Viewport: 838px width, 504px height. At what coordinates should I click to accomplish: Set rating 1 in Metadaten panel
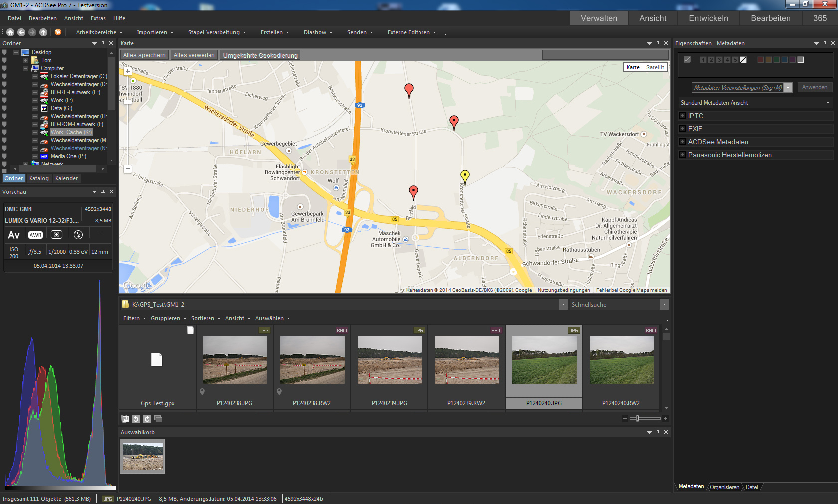703,60
